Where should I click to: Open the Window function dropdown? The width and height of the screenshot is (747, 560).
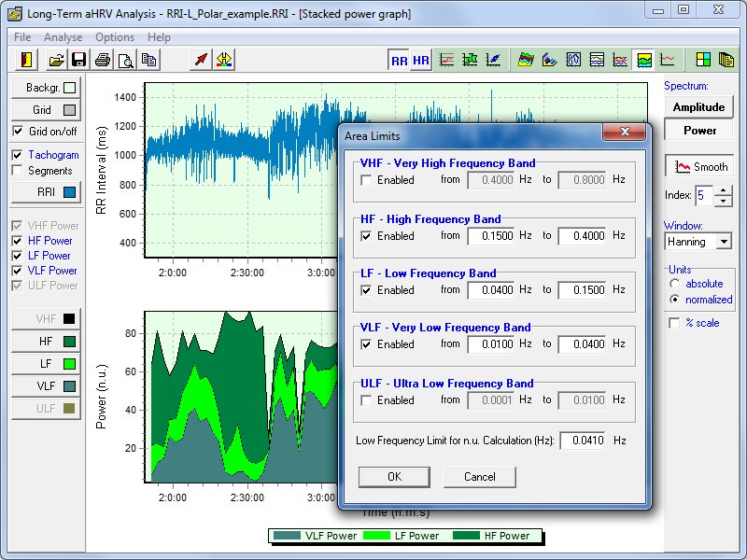[723, 242]
